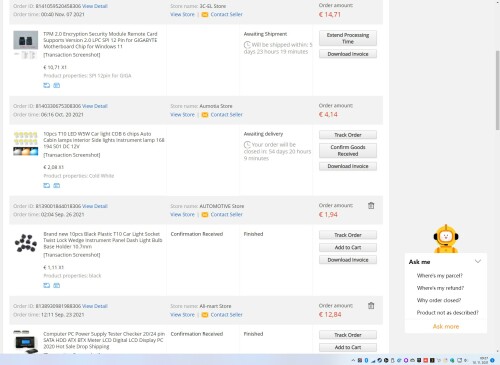Download Invoice for the AUTOMOTIVE Store order

(x=348, y=260)
